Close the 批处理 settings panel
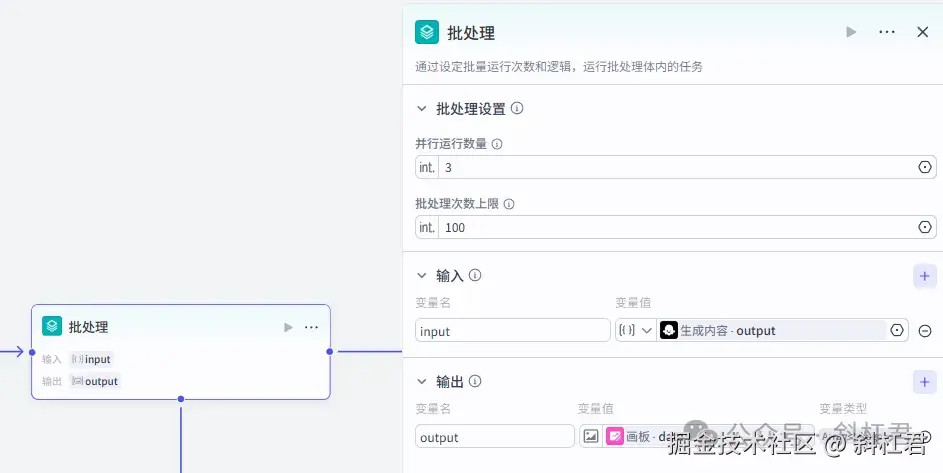Image resolution: width=943 pixels, height=473 pixels. pos(923,32)
